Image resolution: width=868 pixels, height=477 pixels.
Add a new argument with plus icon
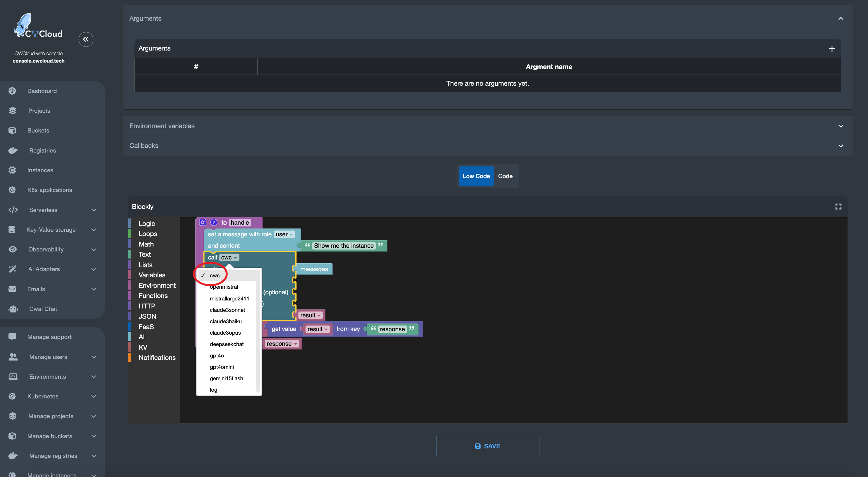(x=832, y=48)
